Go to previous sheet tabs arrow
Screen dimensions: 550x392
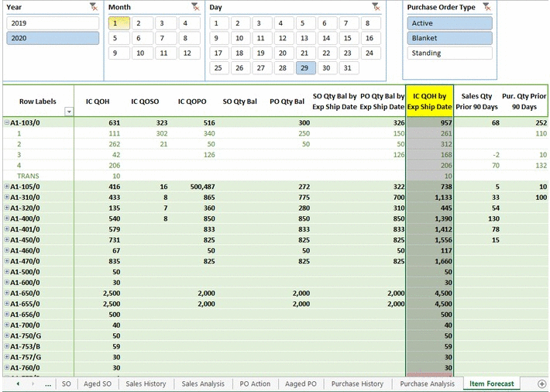[x=18, y=384]
